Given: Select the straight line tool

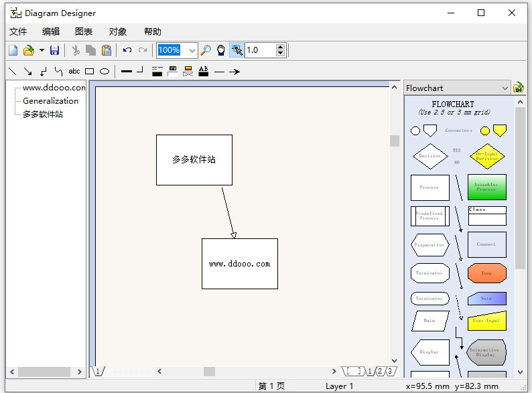Looking at the screenshot, I should coord(12,71).
